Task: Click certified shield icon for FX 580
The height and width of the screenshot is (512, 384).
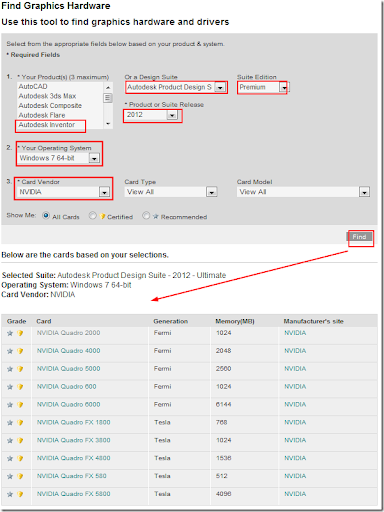Action: click(x=20, y=476)
